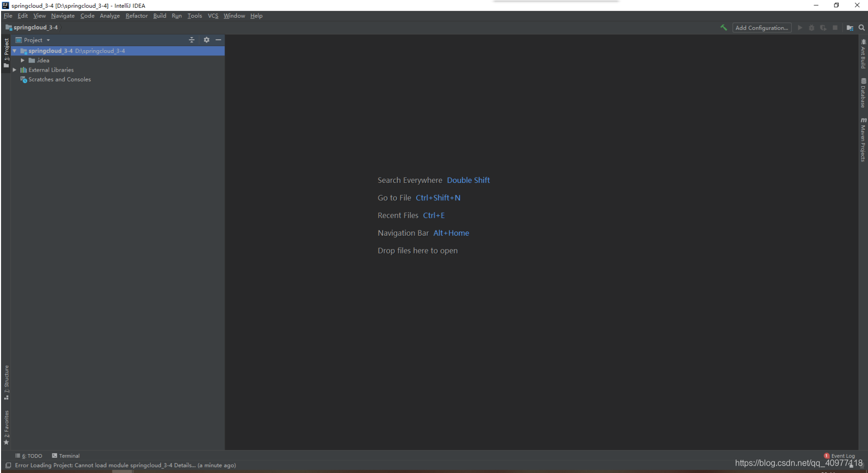Expand External Libraries node

click(15, 70)
